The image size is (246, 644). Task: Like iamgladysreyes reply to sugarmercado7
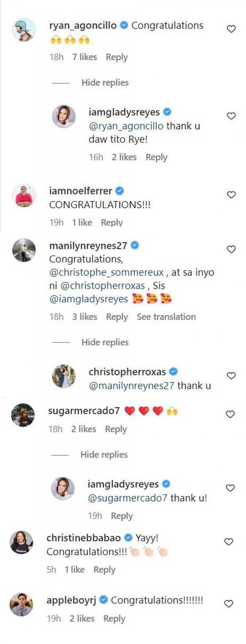[x=230, y=488]
